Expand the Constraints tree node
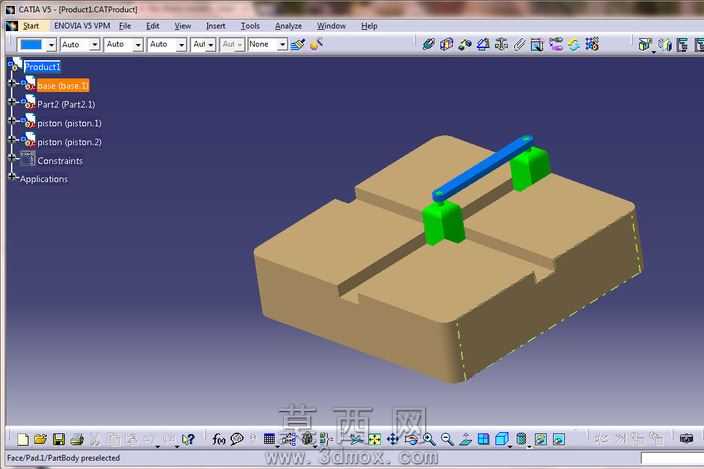Image resolution: width=704 pixels, height=469 pixels. [x=12, y=158]
